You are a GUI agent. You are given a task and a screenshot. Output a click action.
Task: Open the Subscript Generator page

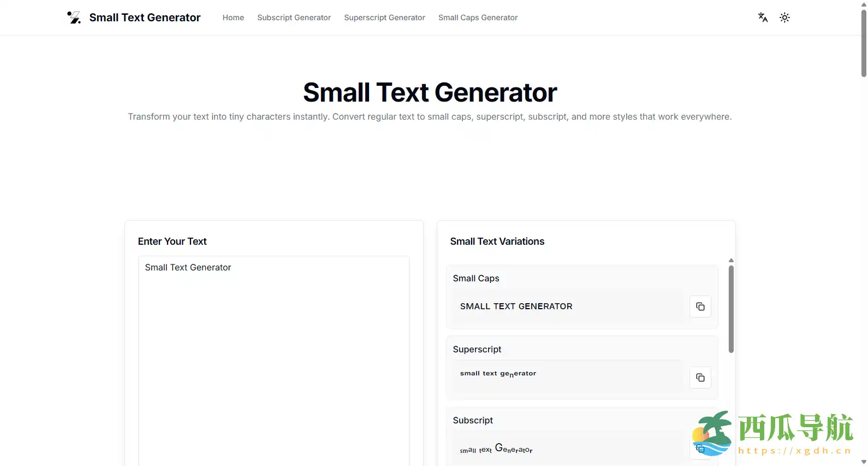[x=294, y=17]
